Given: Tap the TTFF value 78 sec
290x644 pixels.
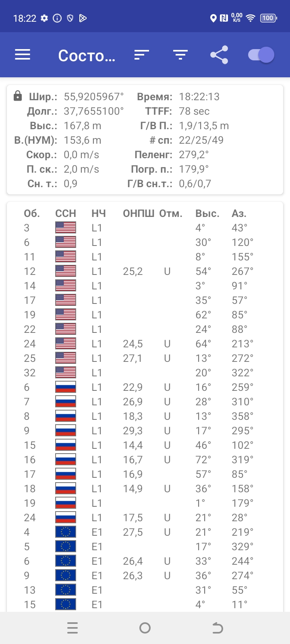Looking at the screenshot, I should (194, 111).
